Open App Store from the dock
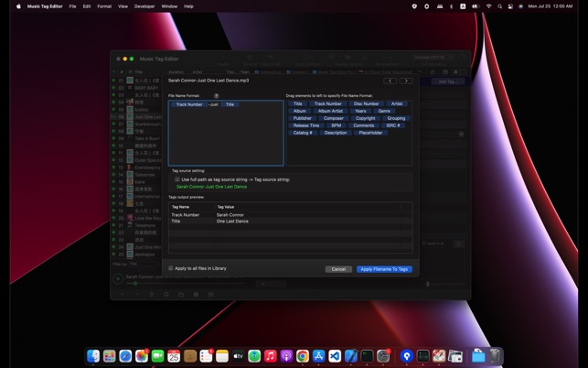588x368 pixels. [318, 356]
